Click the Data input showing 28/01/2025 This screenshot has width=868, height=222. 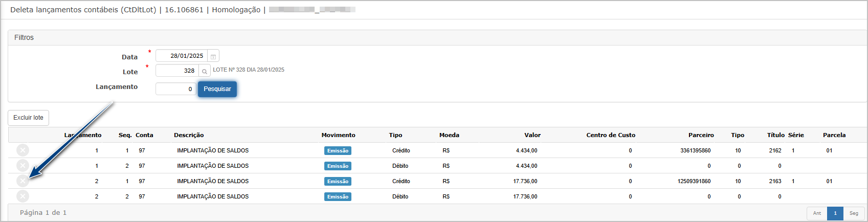click(x=182, y=56)
